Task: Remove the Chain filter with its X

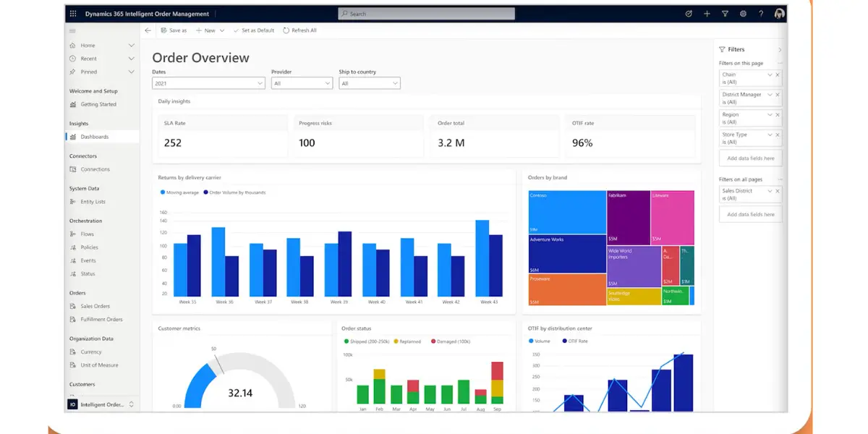Action: (778, 75)
